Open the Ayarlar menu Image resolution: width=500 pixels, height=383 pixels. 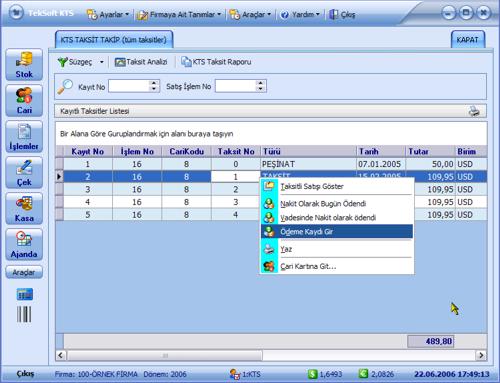click(x=108, y=14)
